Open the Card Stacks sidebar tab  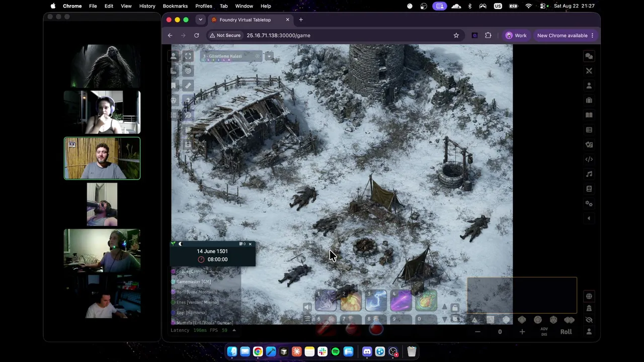pos(589,145)
